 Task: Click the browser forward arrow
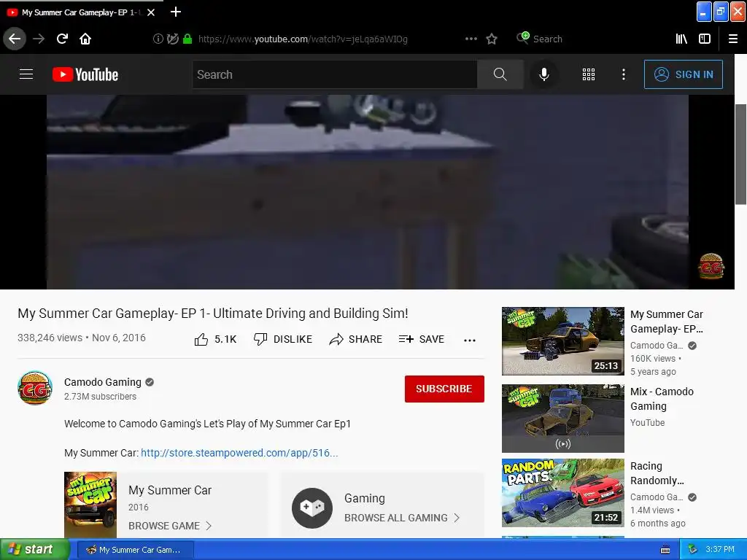coord(39,39)
